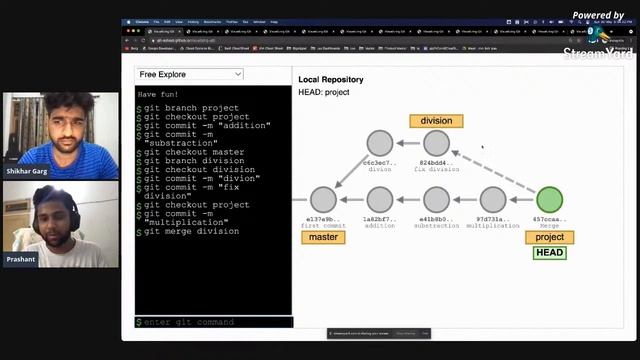
Task: Select commit node e137e9b first commit
Action: 323,200
